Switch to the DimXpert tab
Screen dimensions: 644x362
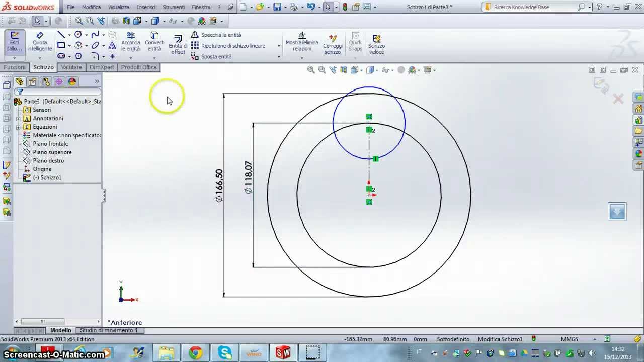tap(102, 67)
